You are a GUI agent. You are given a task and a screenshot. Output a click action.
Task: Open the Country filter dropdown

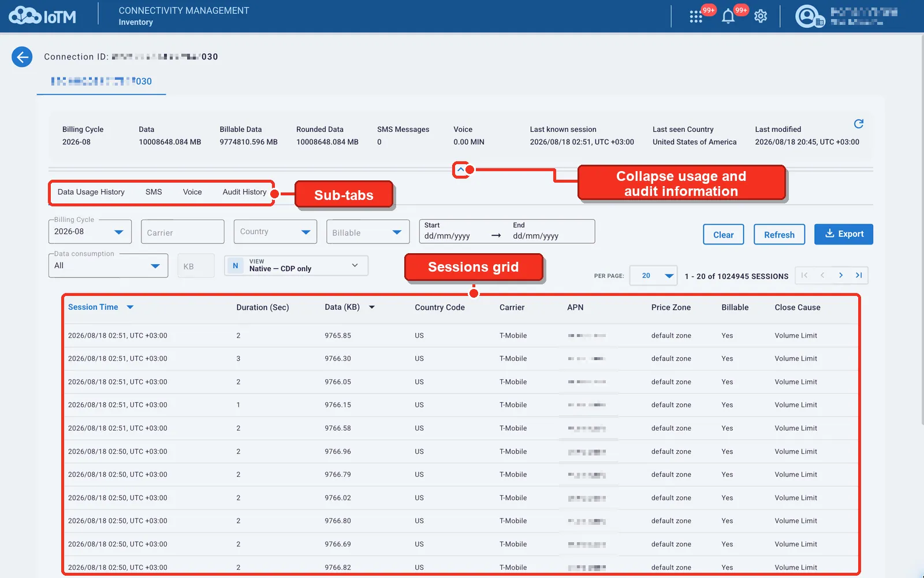click(275, 232)
